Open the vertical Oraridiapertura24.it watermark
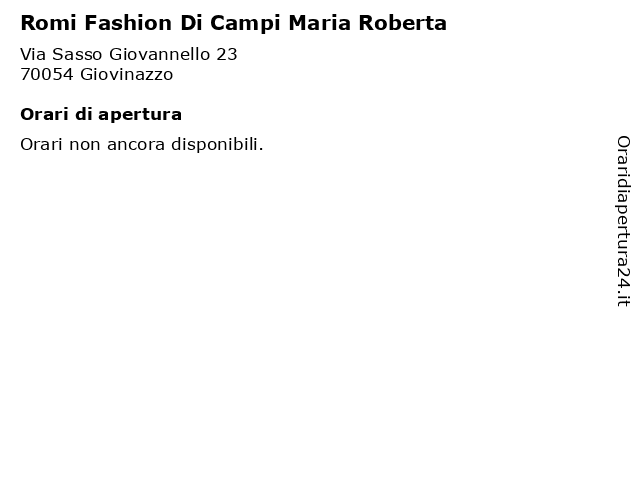Image resolution: width=640 pixels, height=480 pixels. [x=623, y=221]
